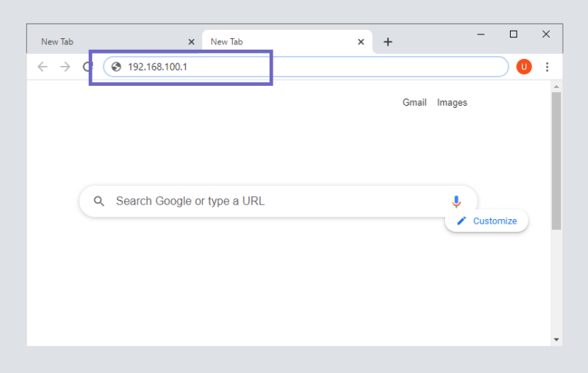Open the three-dot Chrome menu
The image size is (588, 373).
coord(547,67)
